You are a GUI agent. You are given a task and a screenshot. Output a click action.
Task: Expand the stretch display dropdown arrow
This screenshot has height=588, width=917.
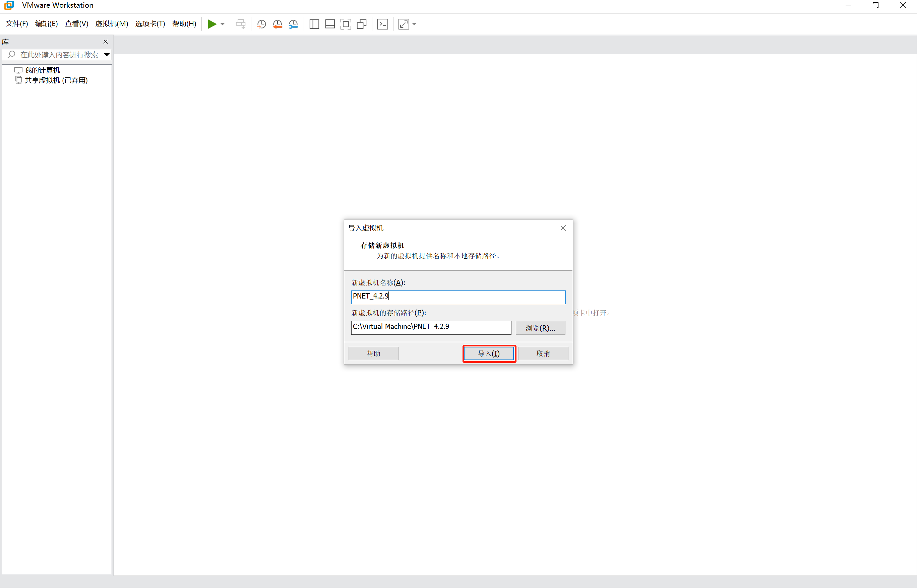tap(414, 24)
